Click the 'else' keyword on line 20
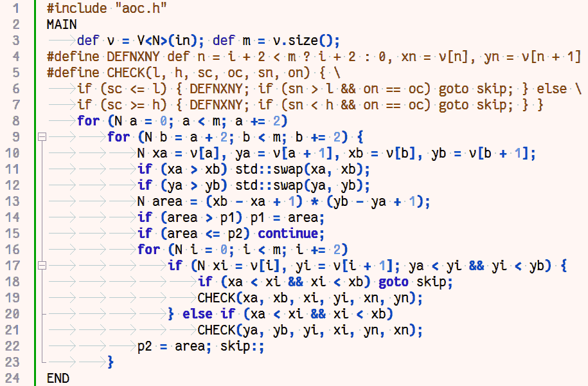Image resolution: width=588 pixels, height=386 pixels. tap(197, 314)
